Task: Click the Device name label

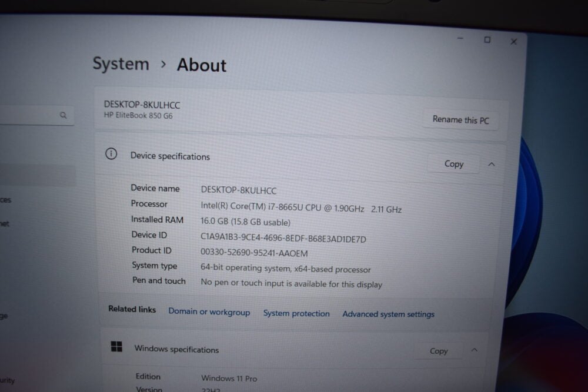Action: pos(155,188)
